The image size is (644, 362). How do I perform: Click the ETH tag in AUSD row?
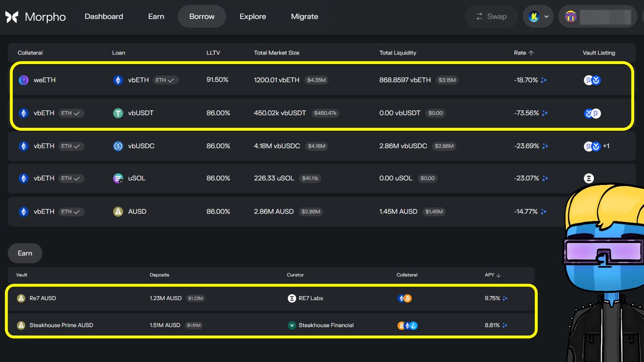[71, 211]
